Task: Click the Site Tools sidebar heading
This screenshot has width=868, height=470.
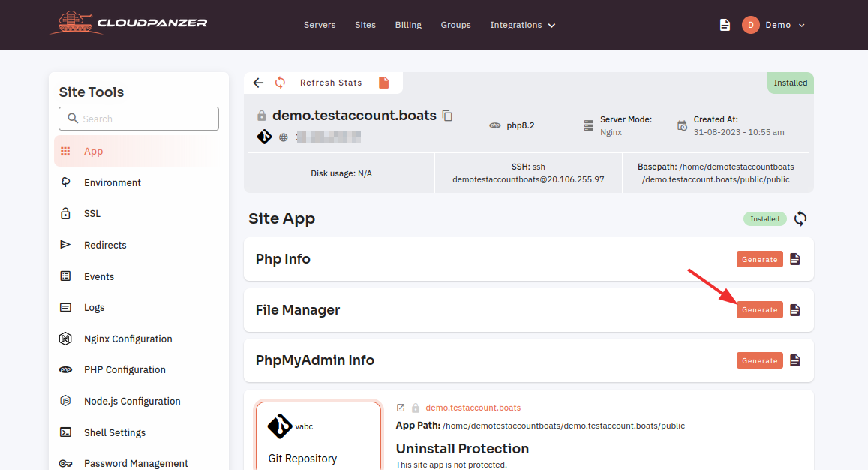Action: coord(92,92)
